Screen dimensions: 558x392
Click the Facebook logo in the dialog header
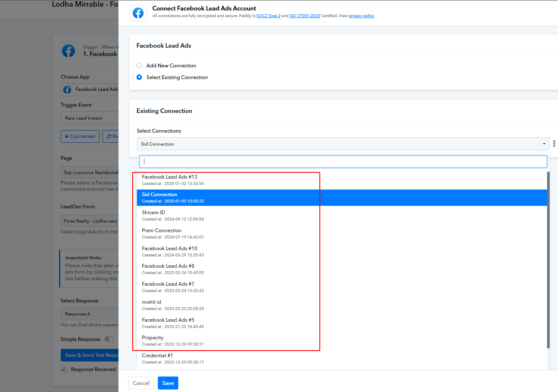pos(138,13)
